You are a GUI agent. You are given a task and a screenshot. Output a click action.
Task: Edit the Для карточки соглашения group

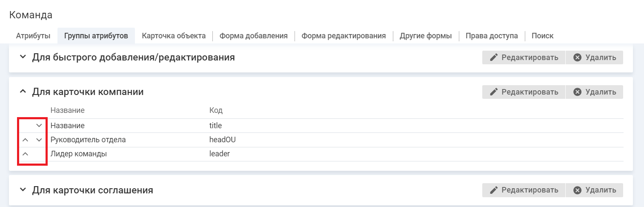pyautogui.click(x=524, y=190)
